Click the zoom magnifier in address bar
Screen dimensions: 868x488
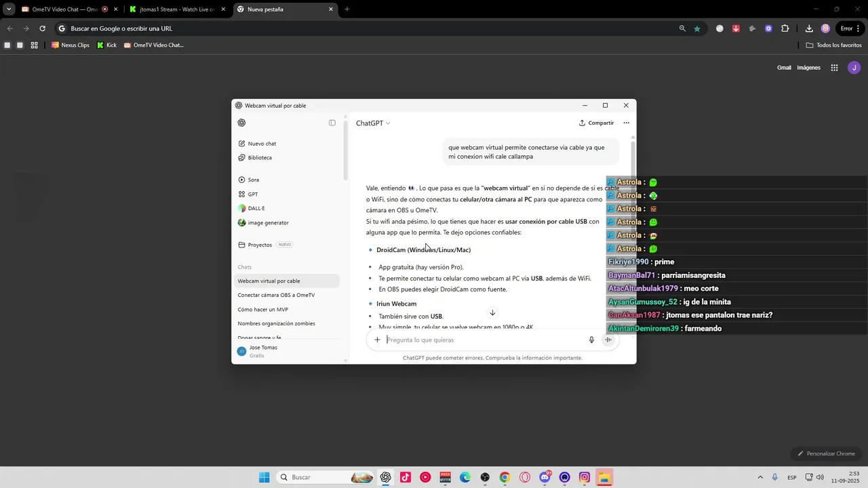pyautogui.click(x=682, y=28)
